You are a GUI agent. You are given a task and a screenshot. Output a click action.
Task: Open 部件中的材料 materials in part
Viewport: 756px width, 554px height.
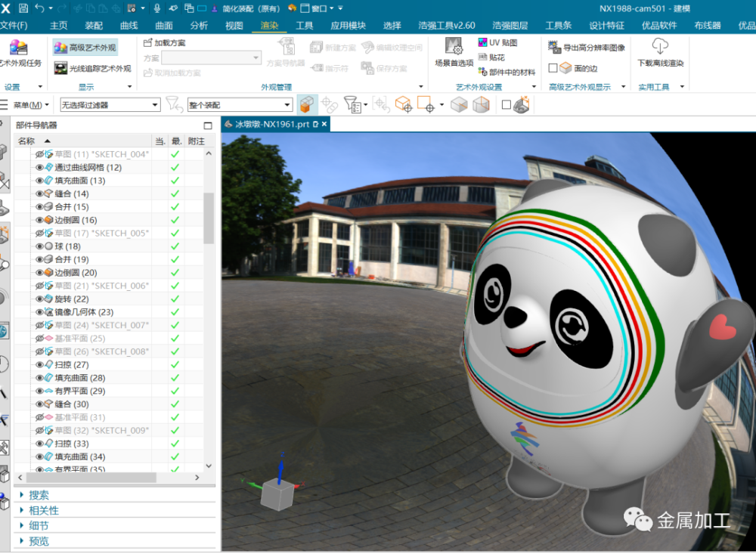[x=507, y=72]
